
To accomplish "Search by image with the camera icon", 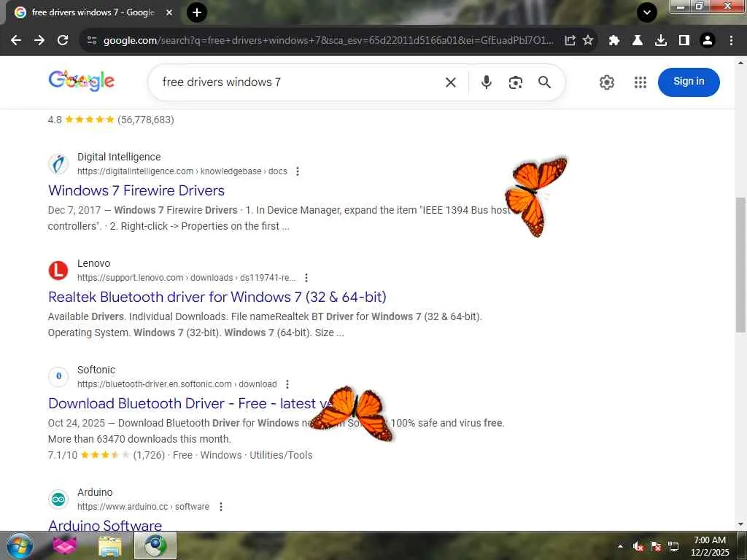I will 516,82.
